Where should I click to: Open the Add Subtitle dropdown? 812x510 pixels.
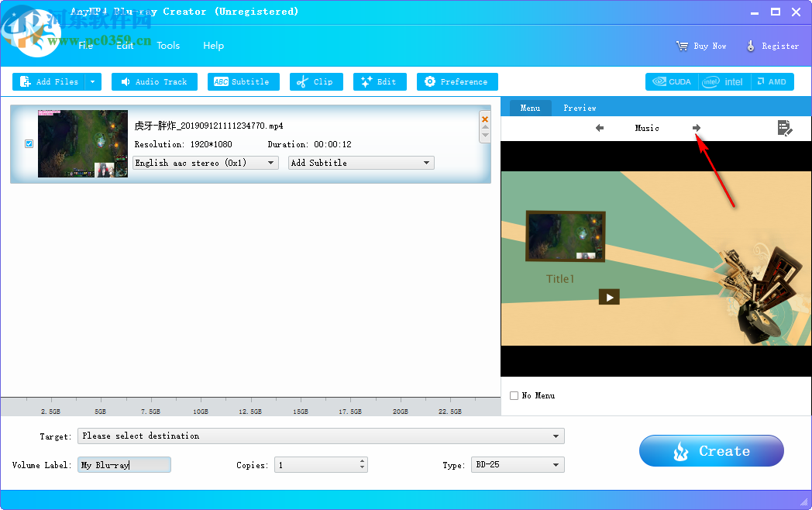click(x=425, y=163)
